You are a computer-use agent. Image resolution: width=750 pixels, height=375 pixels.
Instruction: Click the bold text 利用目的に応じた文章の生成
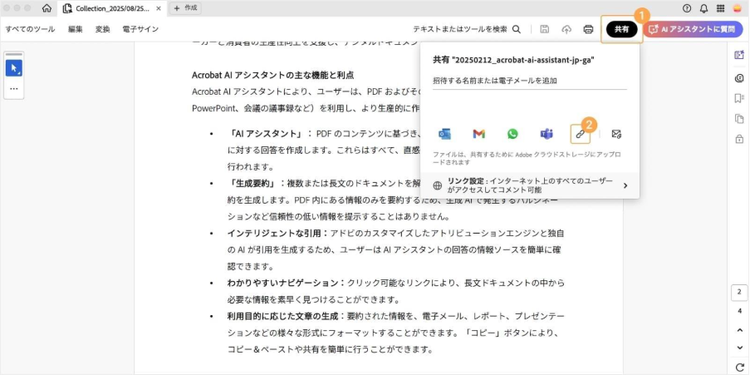coord(282,316)
